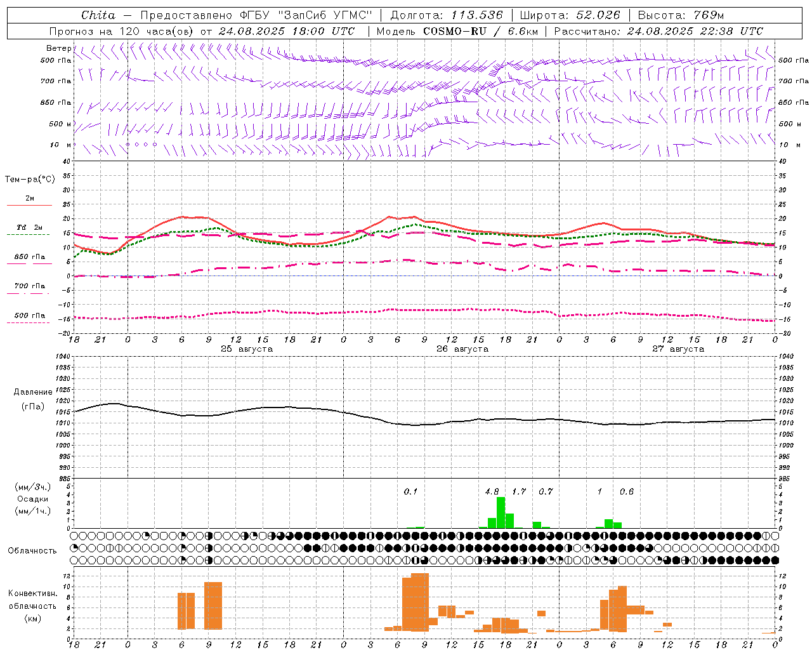Click the "Высота: 769м" header field
812x650 pixels.
(681, 15)
